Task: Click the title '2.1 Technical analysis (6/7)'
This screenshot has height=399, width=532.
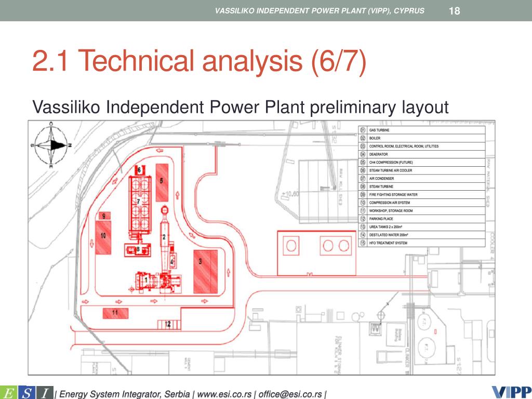Action: pyautogui.click(x=199, y=61)
